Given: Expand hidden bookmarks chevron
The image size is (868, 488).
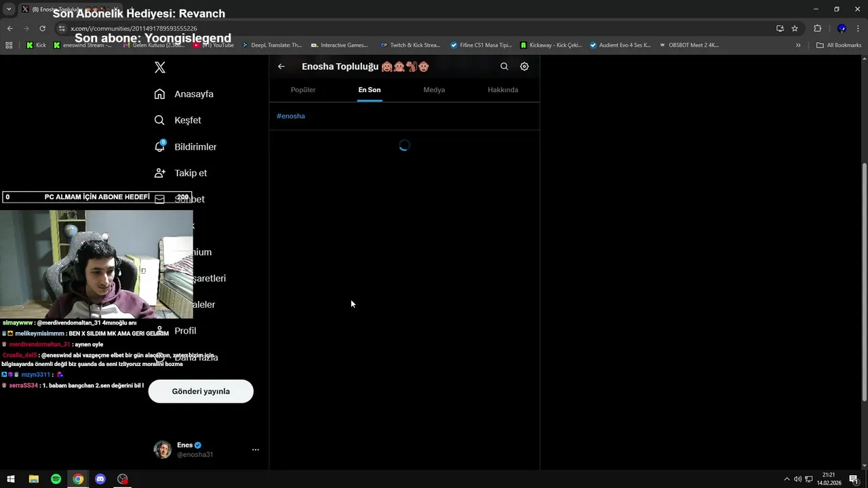Looking at the screenshot, I should click(x=798, y=45).
